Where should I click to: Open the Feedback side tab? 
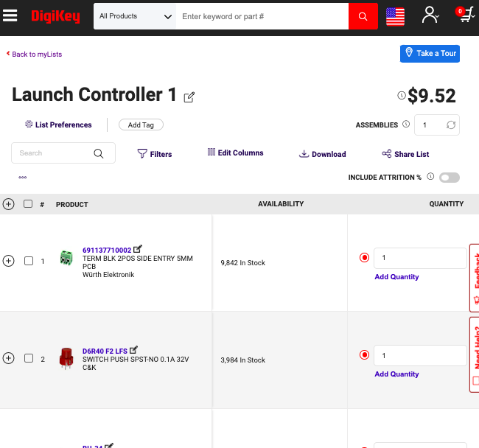pos(475,278)
